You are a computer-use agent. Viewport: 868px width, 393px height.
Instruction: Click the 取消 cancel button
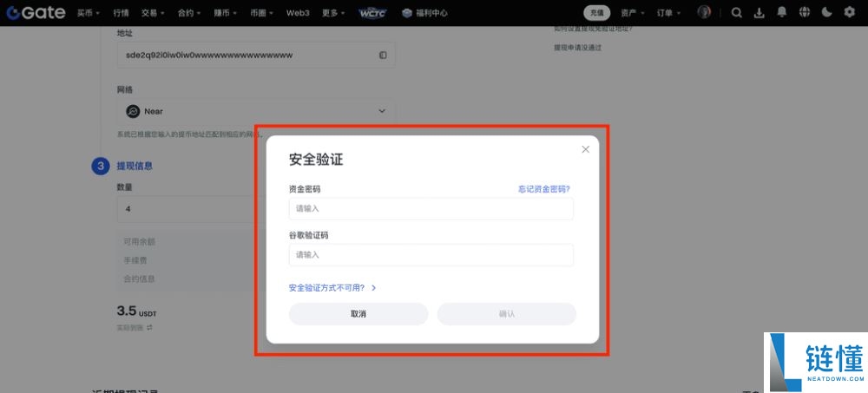tap(358, 314)
